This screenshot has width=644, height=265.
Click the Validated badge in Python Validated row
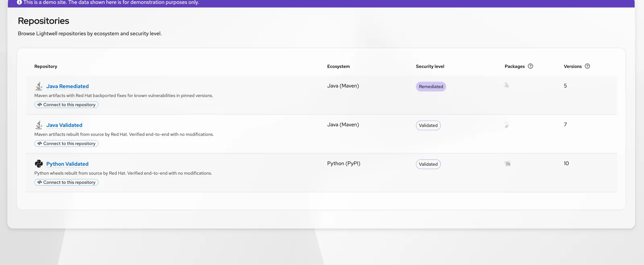click(x=428, y=164)
